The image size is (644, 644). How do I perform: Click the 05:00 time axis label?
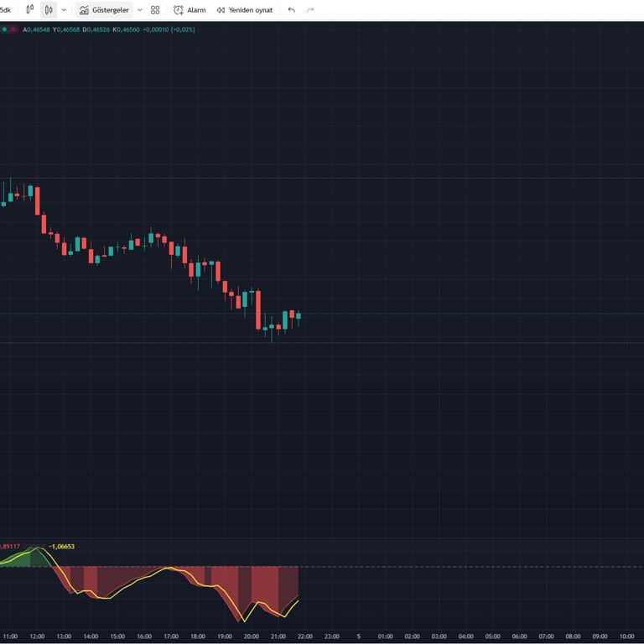[x=493, y=636]
